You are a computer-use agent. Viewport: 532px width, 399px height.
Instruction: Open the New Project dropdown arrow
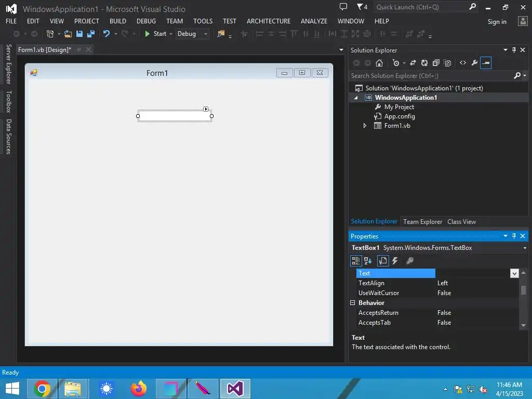(59, 34)
